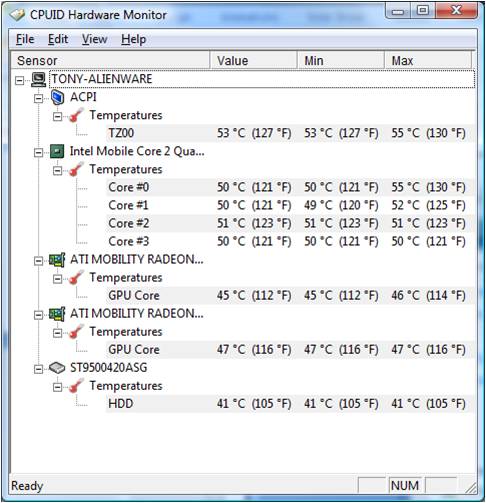The height and width of the screenshot is (503, 486).
Task: Collapse the TONY-ALIENWARE root node
Action: (x=20, y=80)
